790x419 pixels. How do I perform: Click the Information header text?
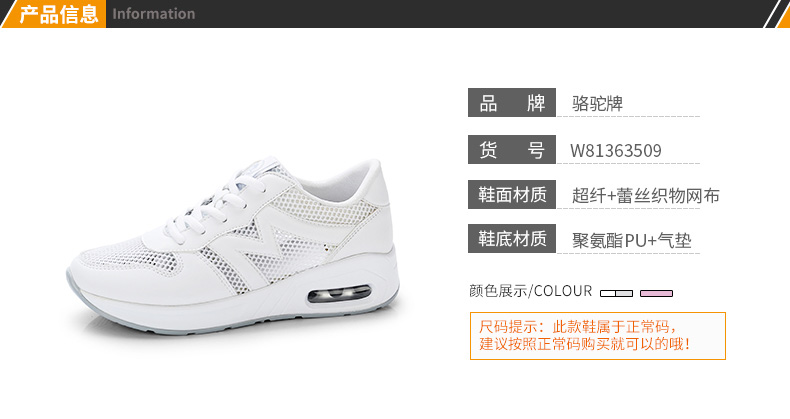pos(154,14)
